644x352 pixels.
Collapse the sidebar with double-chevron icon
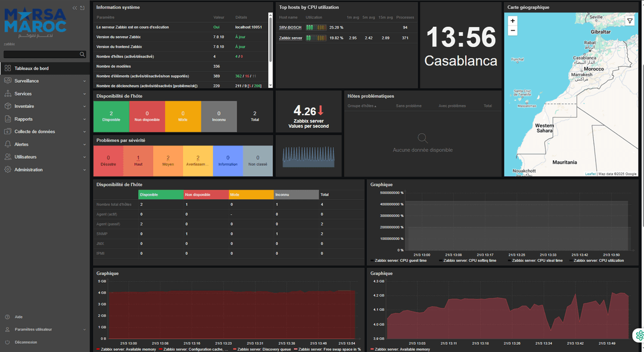pyautogui.click(x=75, y=8)
